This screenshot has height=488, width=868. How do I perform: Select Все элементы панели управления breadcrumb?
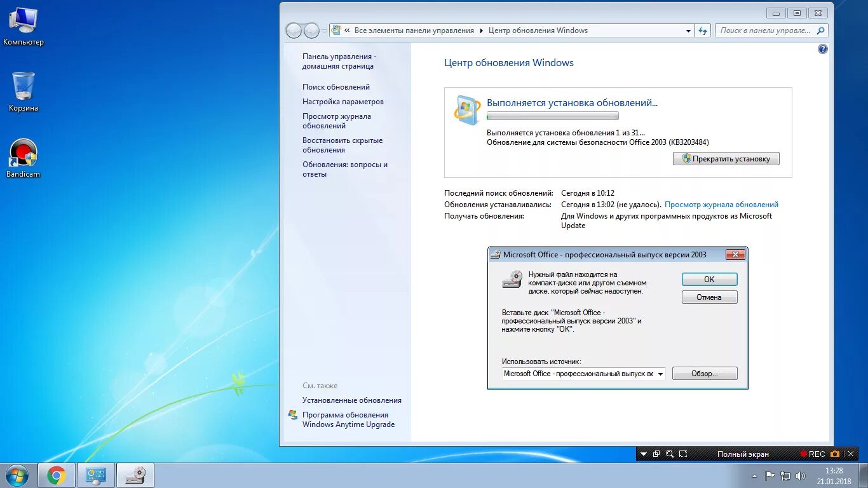414,30
